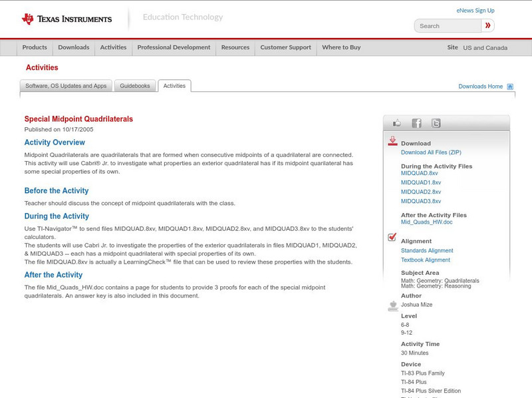Open the Textbook Alignment link
Screen dimensions: 532x398
(x=426, y=260)
